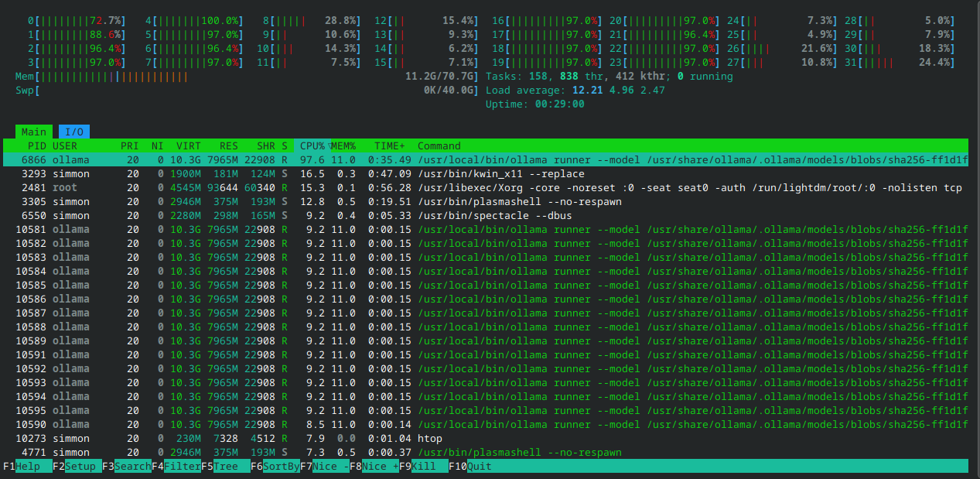Select the ollama process row PID 10593
Image resolution: width=980 pixels, height=479 pixels.
[x=486, y=382]
